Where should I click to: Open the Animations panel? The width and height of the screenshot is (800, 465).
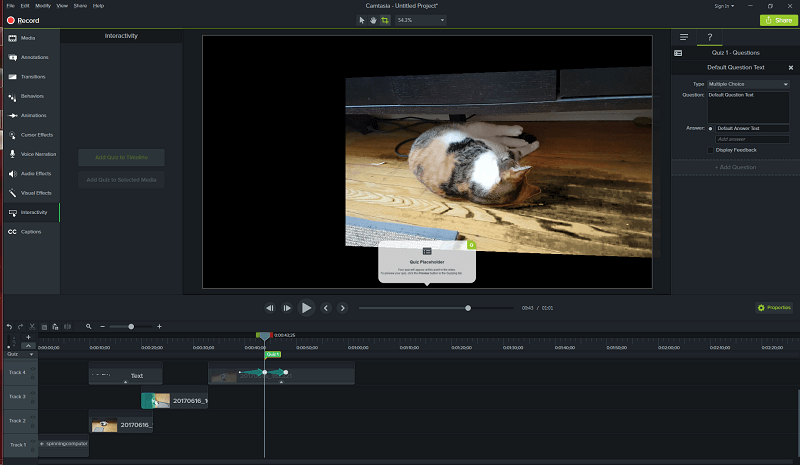32,115
